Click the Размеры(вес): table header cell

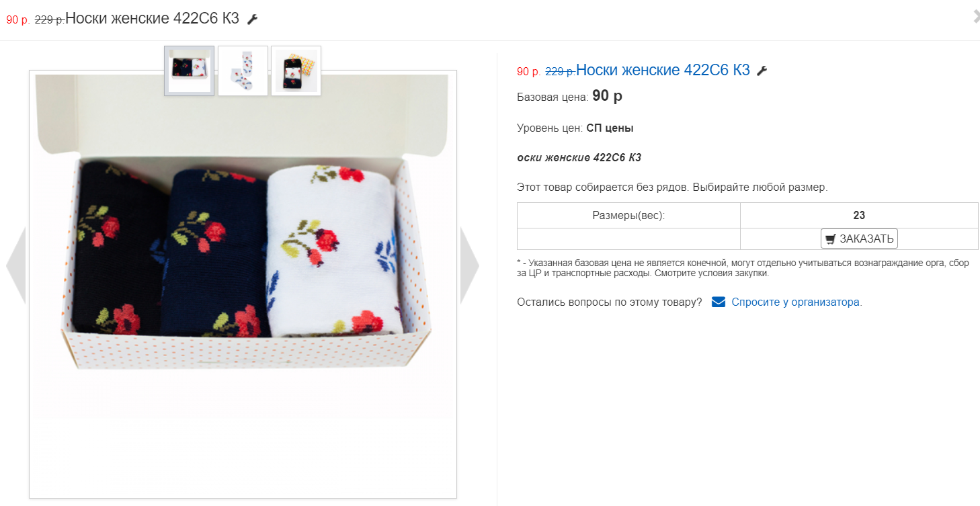(628, 216)
